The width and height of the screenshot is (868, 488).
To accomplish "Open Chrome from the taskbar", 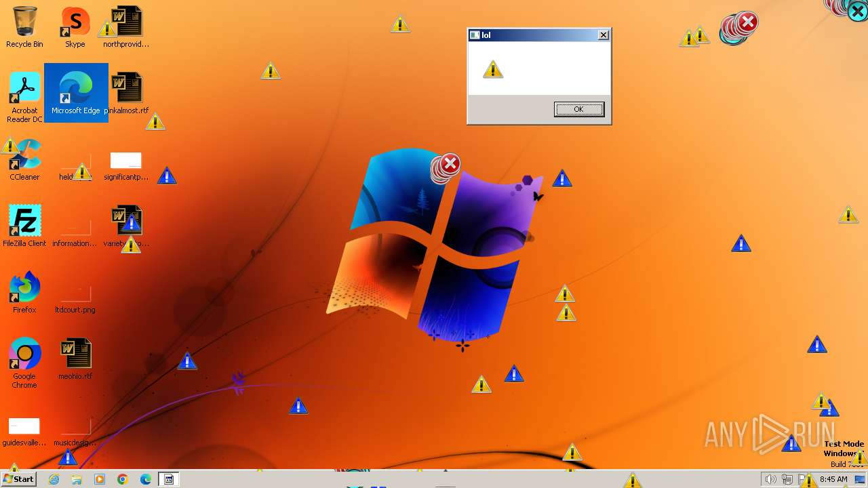I will tap(123, 479).
